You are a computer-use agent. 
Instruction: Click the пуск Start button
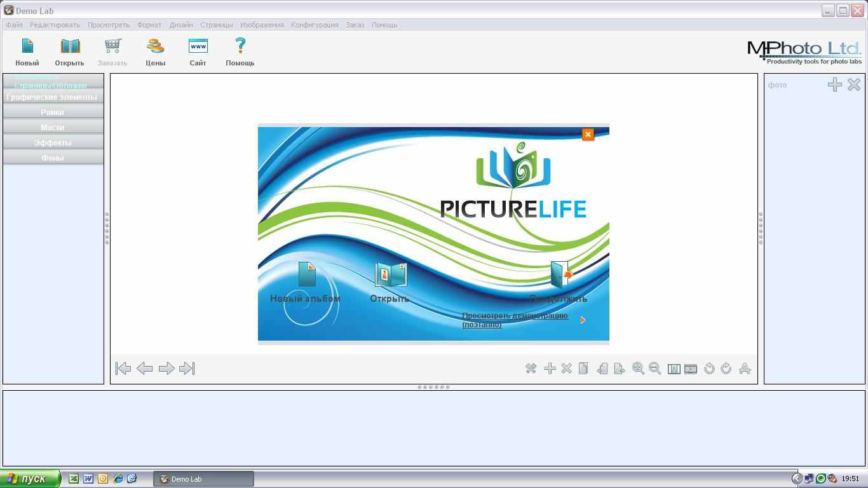coord(30,478)
